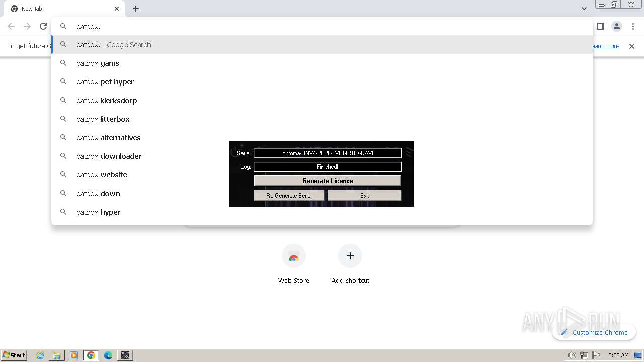644x362 pixels.
Task: Click the address bar text catbox.
Action: pyautogui.click(x=89, y=27)
